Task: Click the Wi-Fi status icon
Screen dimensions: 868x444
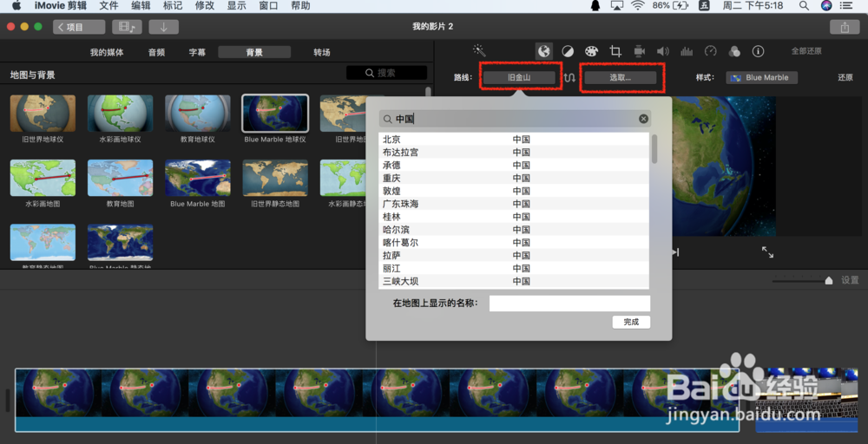Action: click(638, 5)
